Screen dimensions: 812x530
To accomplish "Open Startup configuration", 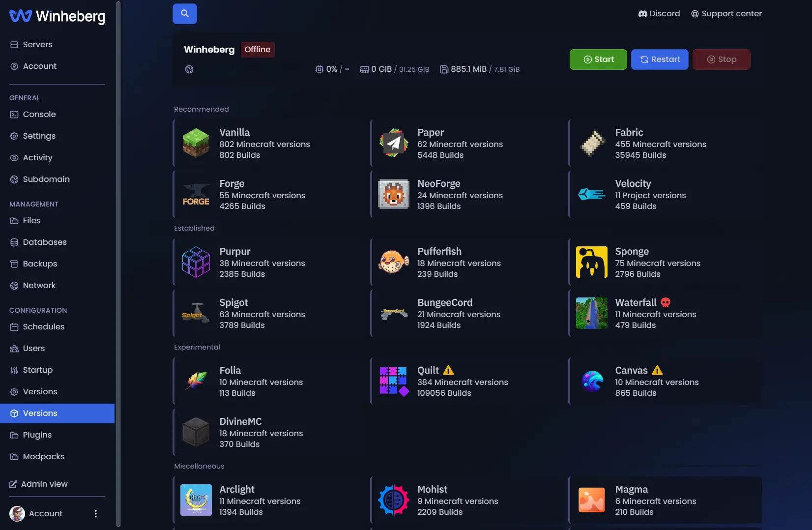I will point(58,370).
